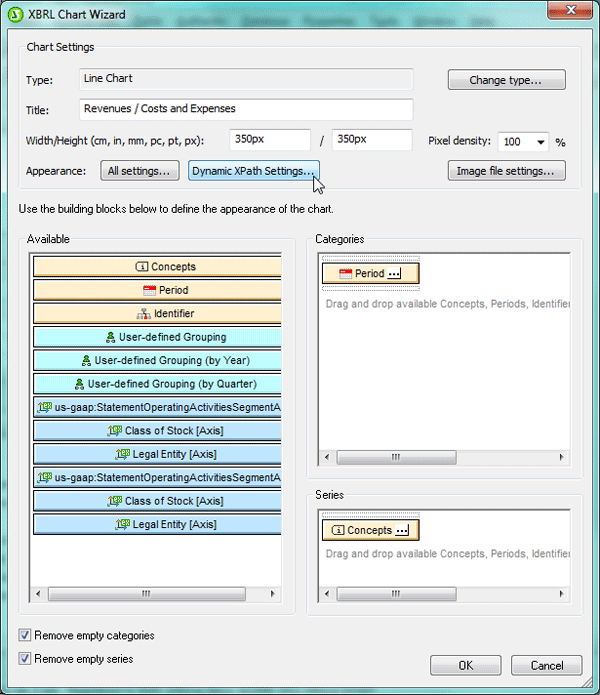600x695 pixels.
Task: Select the Period block label in Available list
Action: [x=174, y=290]
